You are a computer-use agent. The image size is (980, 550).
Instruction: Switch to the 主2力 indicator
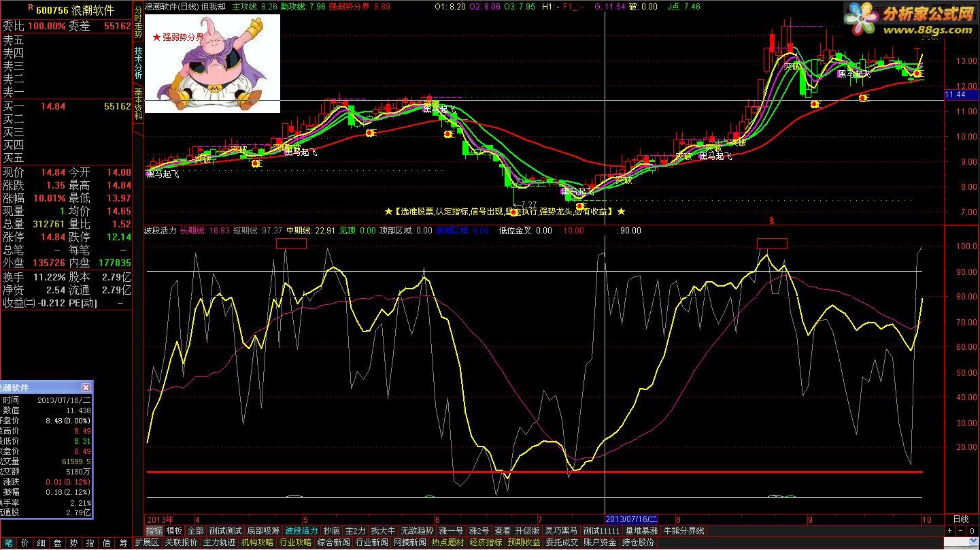(x=355, y=531)
